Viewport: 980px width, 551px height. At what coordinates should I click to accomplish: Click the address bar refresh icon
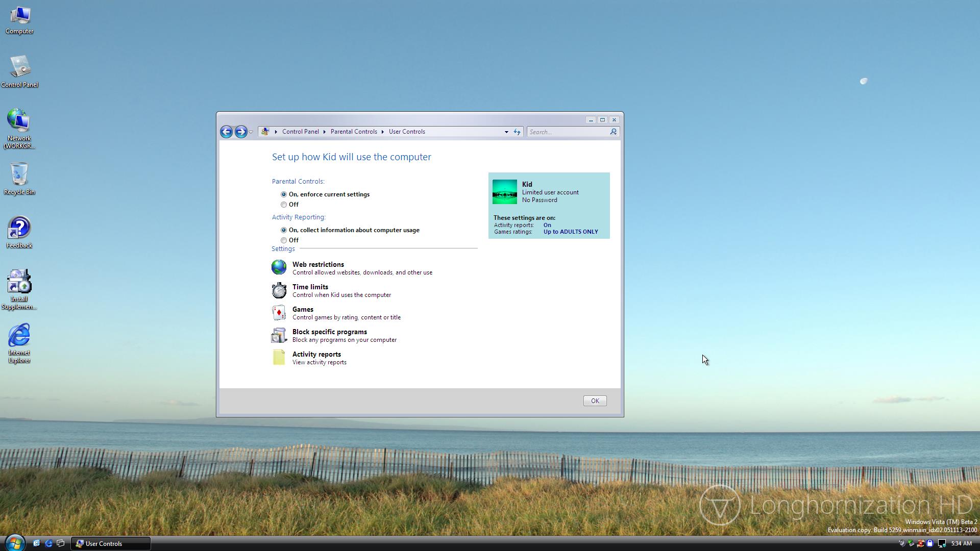[x=517, y=132]
